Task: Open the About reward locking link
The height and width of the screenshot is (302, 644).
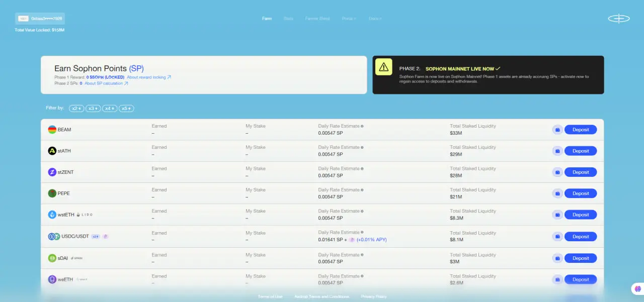Action: (x=149, y=77)
